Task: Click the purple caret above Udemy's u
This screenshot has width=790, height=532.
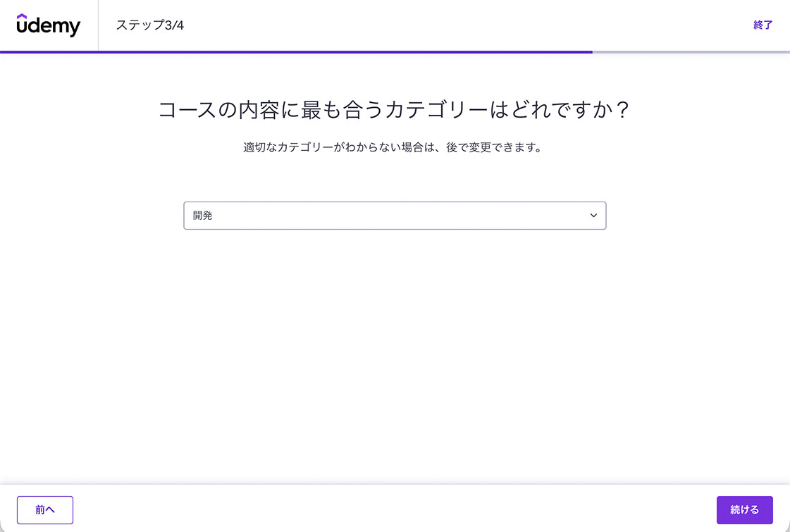Action: (x=22, y=16)
